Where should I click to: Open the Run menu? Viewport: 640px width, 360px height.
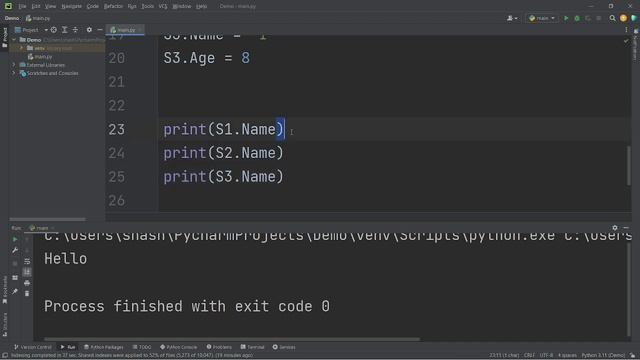tap(132, 6)
